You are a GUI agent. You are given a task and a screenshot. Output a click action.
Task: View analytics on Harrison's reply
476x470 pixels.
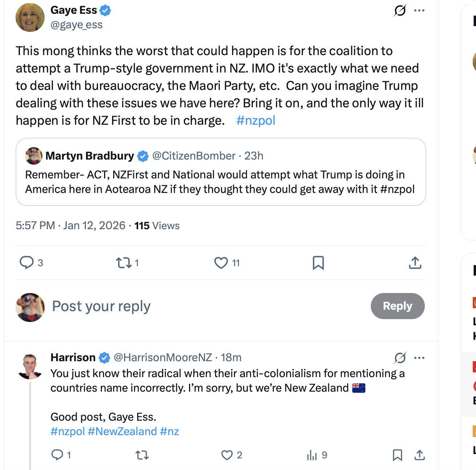[x=312, y=455]
